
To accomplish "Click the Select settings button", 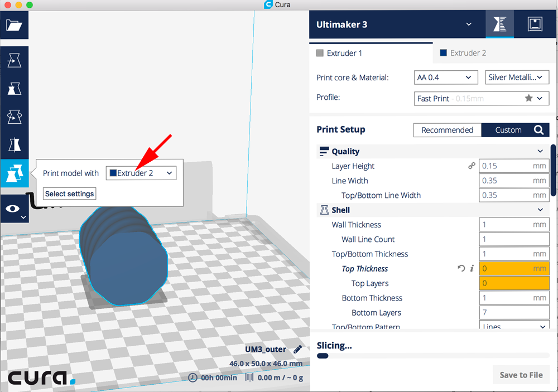I will click(69, 194).
